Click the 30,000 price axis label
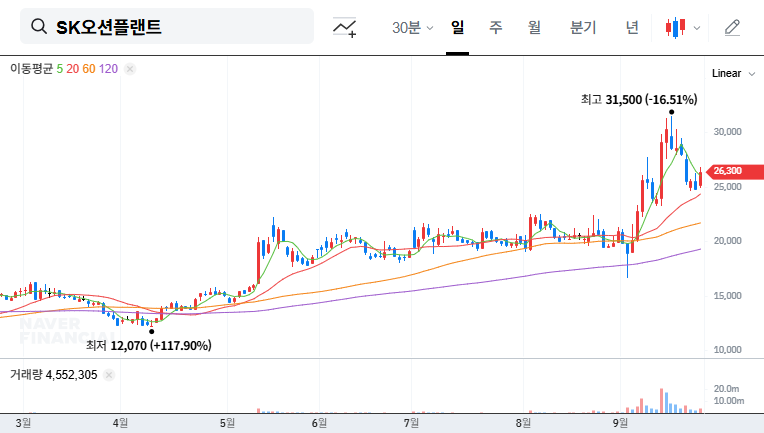764x433 pixels. pos(727,132)
